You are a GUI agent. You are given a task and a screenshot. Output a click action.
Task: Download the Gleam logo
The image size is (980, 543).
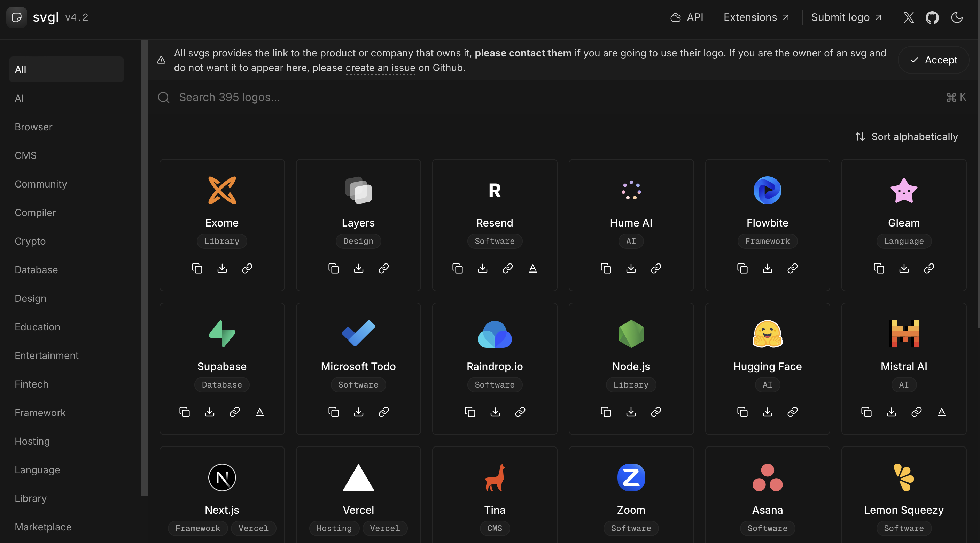(x=904, y=268)
